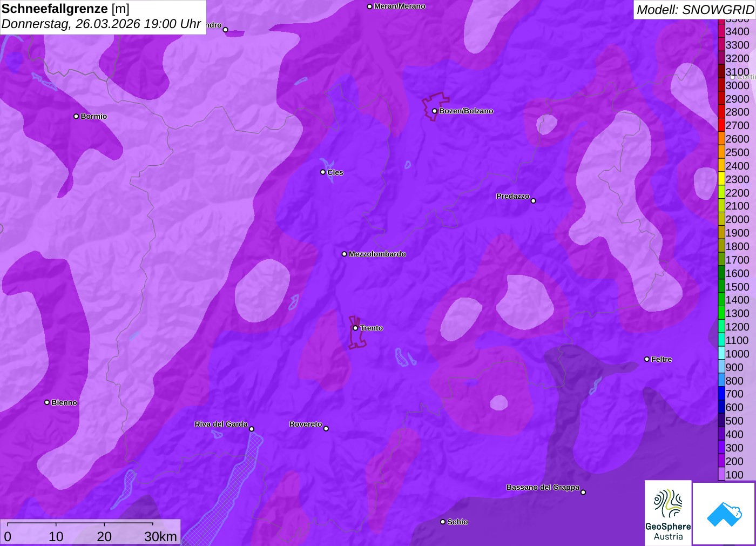Click the Schneefallgrenze [m] title text
The height and width of the screenshot is (546, 756).
click(x=65, y=9)
